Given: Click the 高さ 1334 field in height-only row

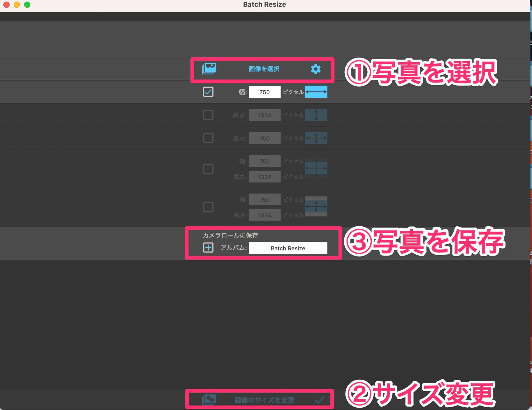Looking at the screenshot, I should tap(265, 115).
